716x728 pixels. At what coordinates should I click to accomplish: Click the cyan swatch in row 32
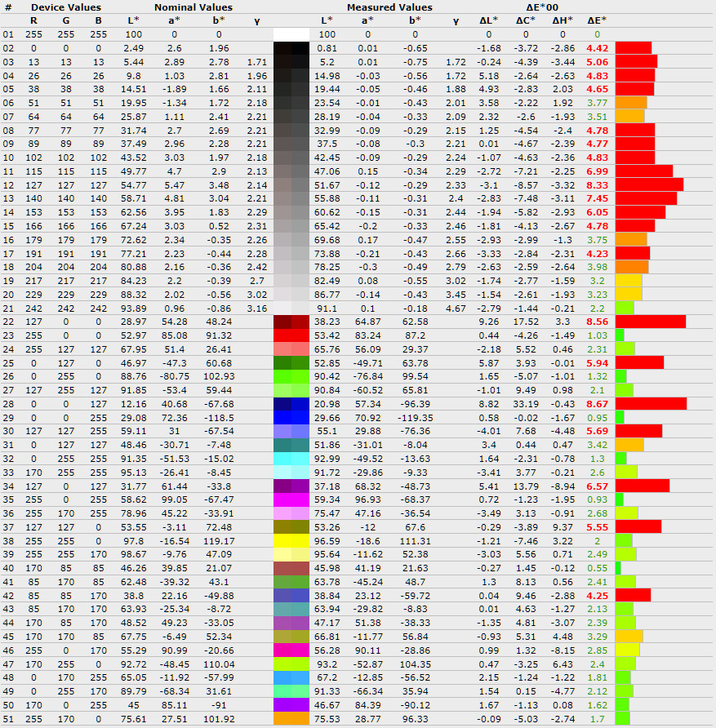point(291,459)
